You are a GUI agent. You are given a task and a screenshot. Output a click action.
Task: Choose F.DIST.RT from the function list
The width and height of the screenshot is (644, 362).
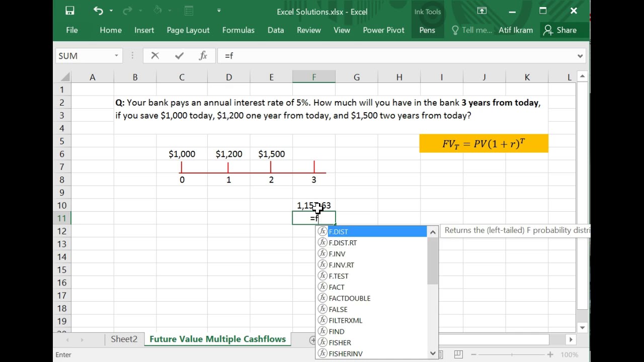(x=372, y=243)
